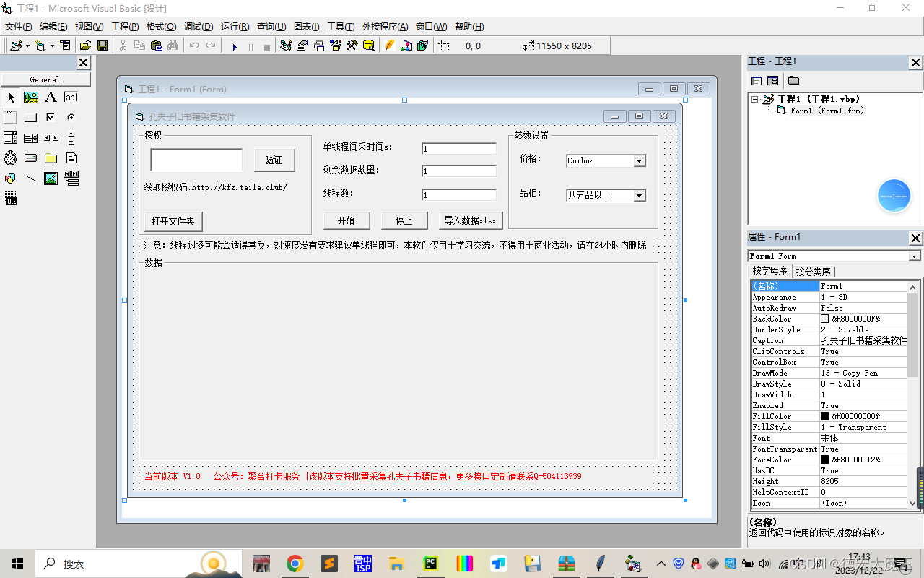Open the 外接程序(A) menu
This screenshot has width=924, height=578.
385,27
